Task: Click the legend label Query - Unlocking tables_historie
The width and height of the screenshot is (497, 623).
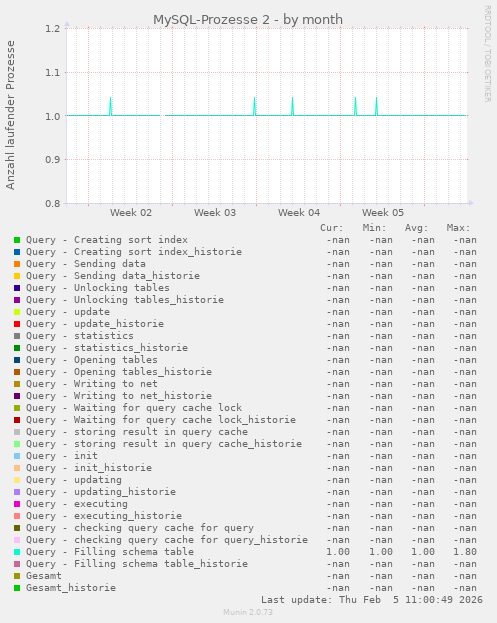Action: point(125,300)
